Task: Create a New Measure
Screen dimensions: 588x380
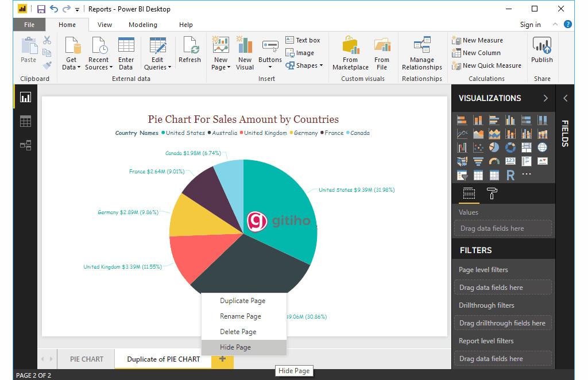Action: point(477,40)
